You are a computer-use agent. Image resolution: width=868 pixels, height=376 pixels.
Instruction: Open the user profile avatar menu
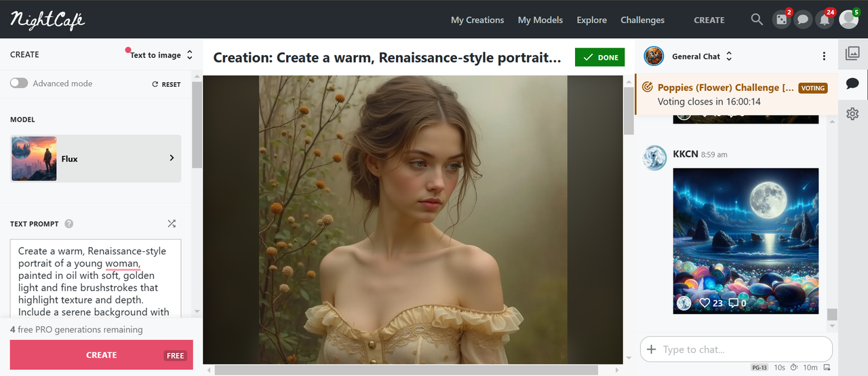click(849, 20)
